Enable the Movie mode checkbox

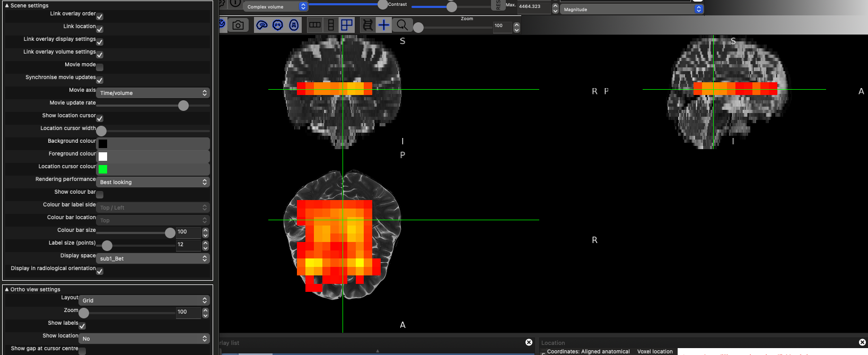point(100,67)
